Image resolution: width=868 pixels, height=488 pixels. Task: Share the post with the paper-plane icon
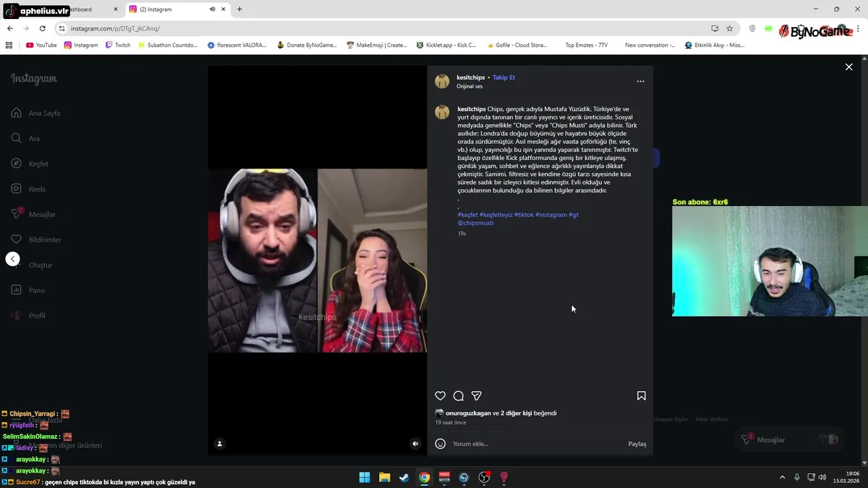point(477,396)
